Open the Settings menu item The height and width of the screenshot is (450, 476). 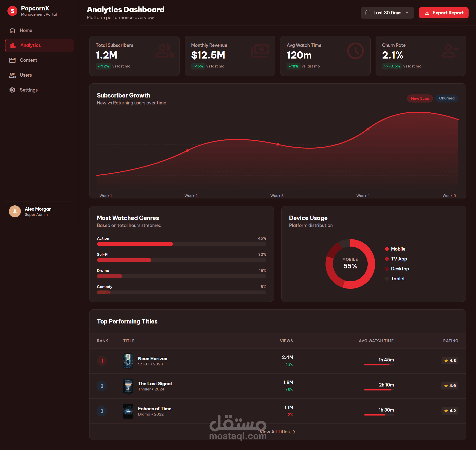coord(29,90)
